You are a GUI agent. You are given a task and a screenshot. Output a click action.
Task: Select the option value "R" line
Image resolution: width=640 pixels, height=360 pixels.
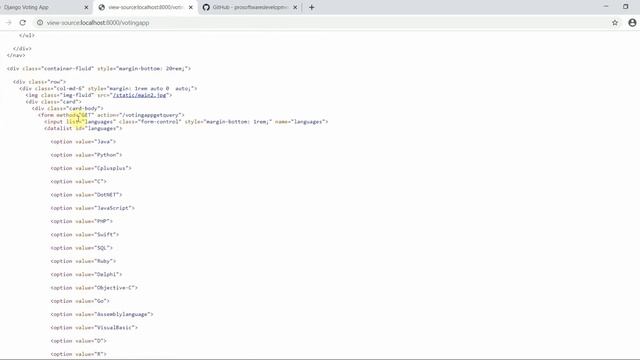pyautogui.click(x=78, y=354)
